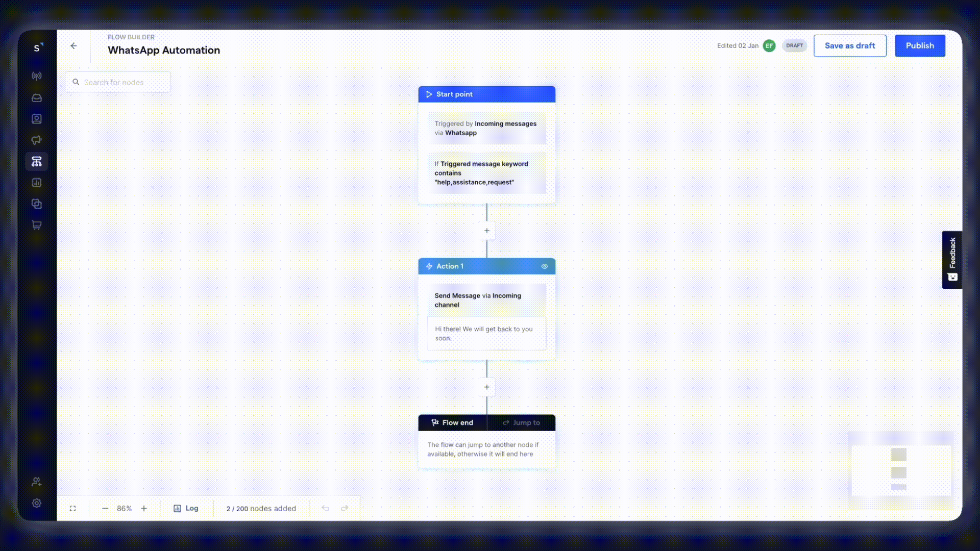This screenshot has height=551, width=980.
Task: Click the zoom percentage input field
Action: click(x=124, y=508)
